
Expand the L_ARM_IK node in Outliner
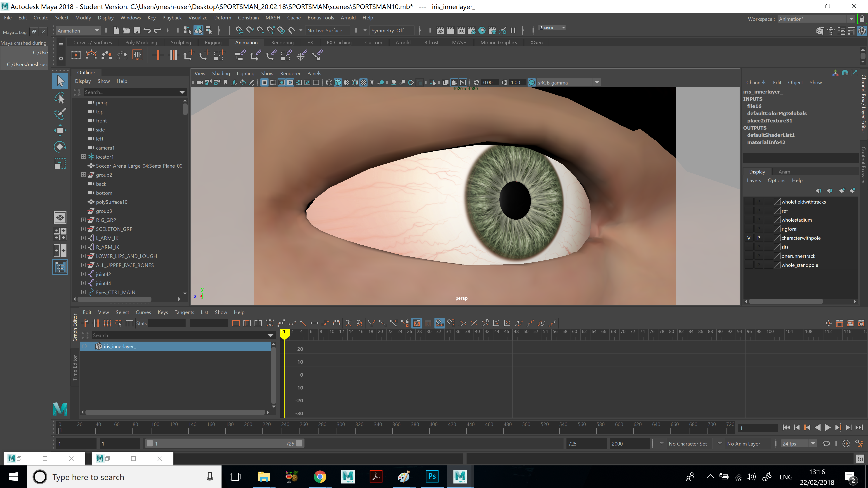click(x=84, y=238)
